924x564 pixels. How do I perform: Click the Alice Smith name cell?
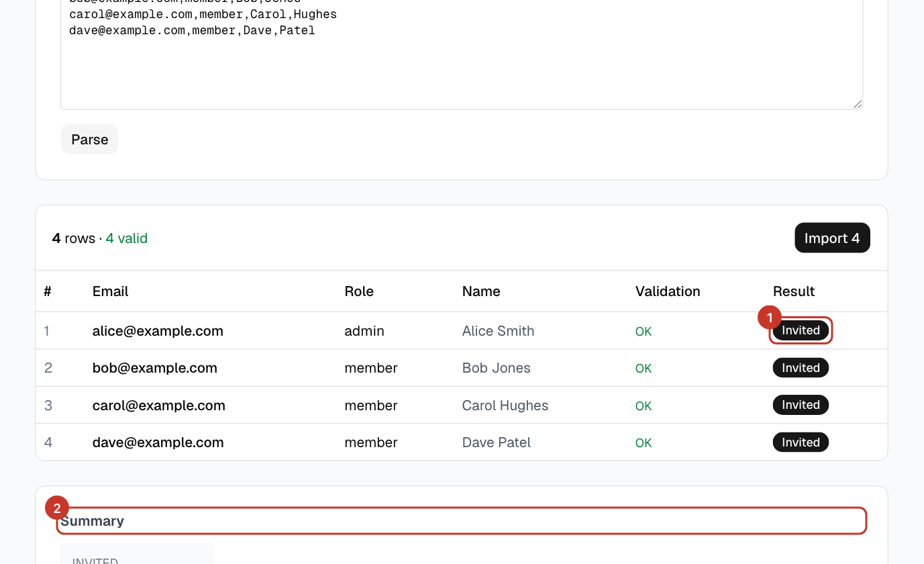pyautogui.click(x=498, y=331)
